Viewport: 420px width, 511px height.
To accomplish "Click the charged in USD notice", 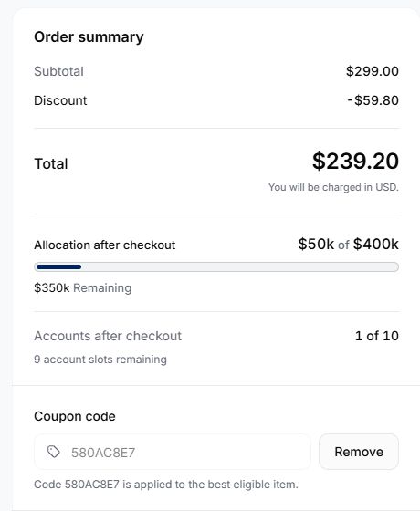I will 333,187.
